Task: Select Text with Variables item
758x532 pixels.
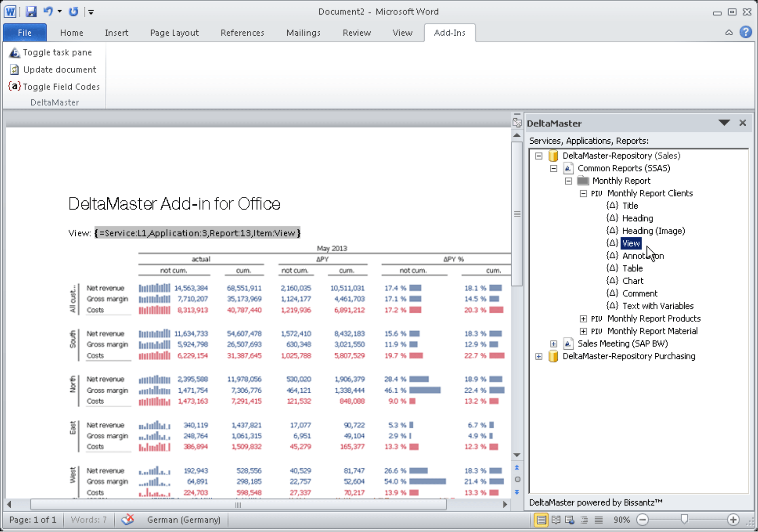Action: coord(658,306)
